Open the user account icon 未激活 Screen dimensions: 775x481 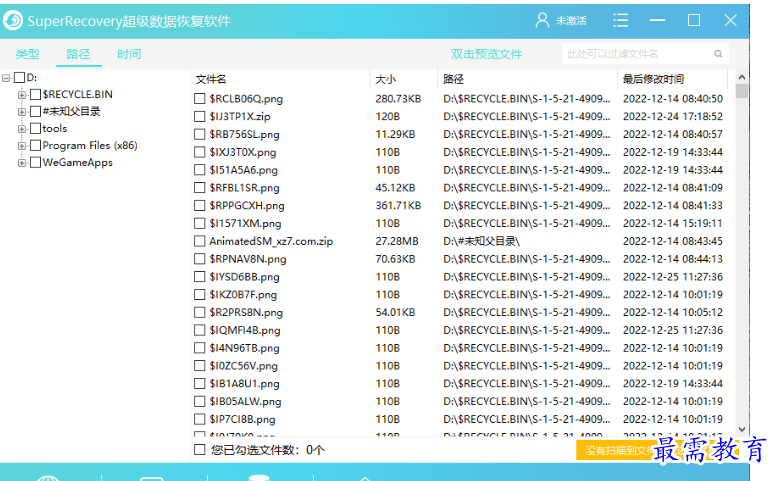point(542,20)
